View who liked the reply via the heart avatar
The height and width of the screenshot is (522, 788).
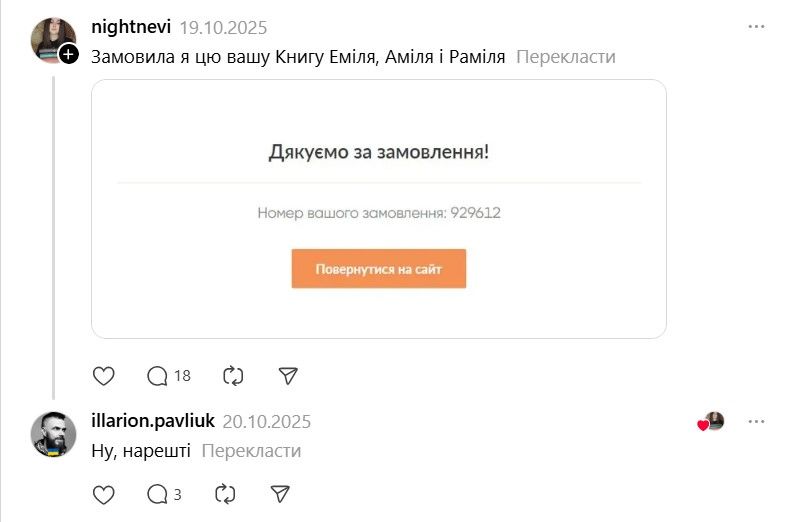(x=711, y=422)
